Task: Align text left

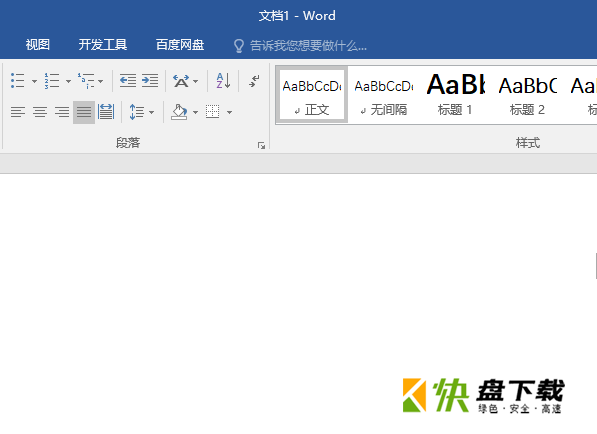Action: tap(18, 112)
